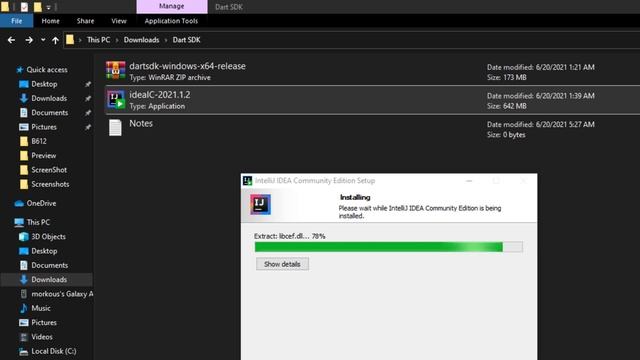Select the dartsdk-windows-x64-release WinRAR icon
640x360 pixels.
[116, 70]
